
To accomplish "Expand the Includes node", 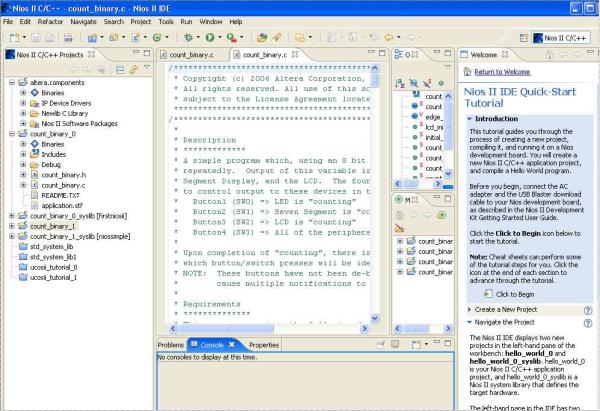I will pyautogui.click(x=23, y=154).
